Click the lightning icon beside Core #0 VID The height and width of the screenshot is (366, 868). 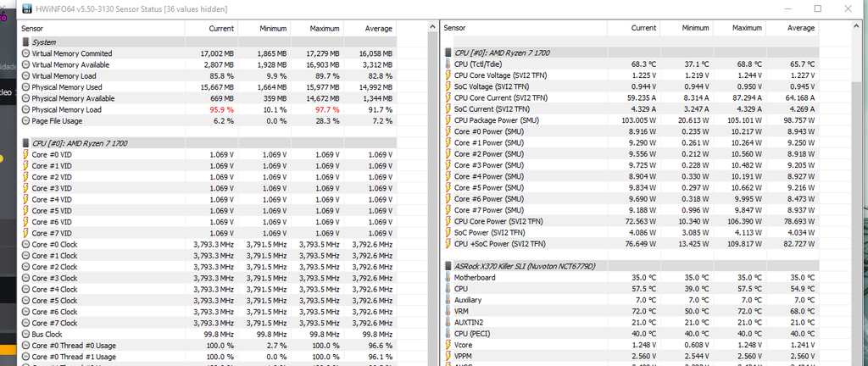(x=25, y=155)
